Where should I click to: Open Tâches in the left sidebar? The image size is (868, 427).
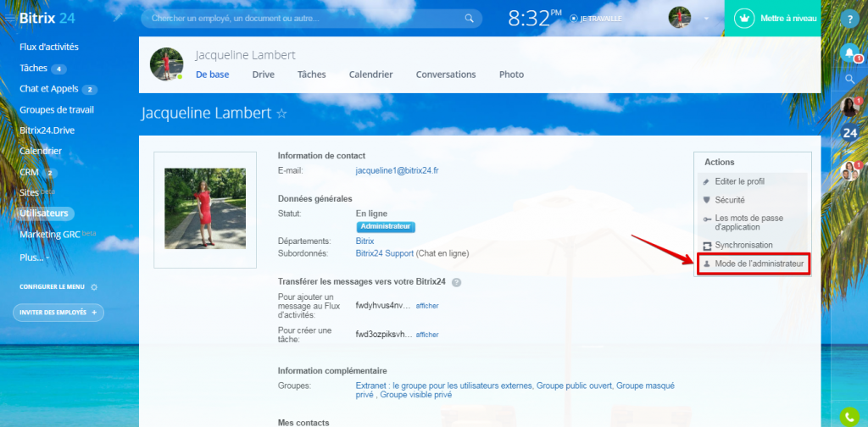pos(33,68)
